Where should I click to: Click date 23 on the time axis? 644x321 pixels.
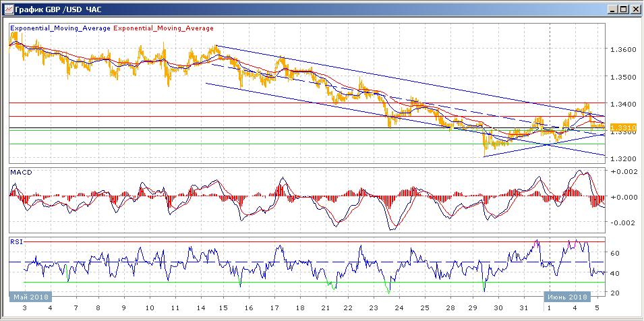coord(374,308)
